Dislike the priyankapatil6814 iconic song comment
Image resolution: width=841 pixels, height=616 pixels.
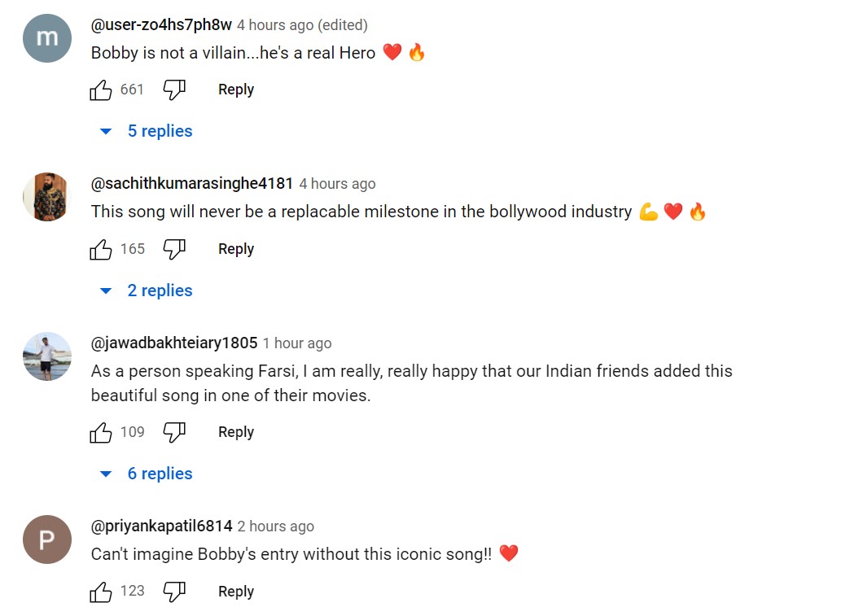point(174,592)
